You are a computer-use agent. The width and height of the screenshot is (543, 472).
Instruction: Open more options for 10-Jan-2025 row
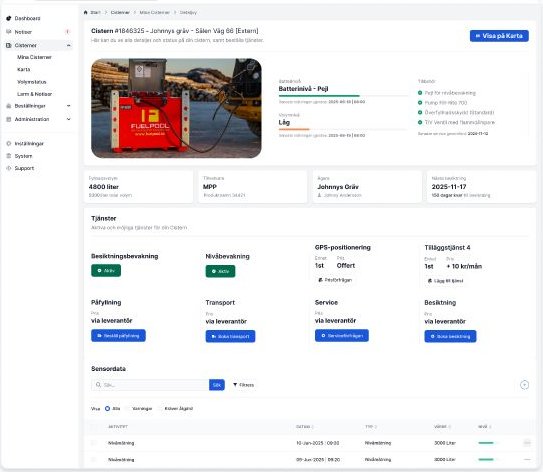click(527, 443)
